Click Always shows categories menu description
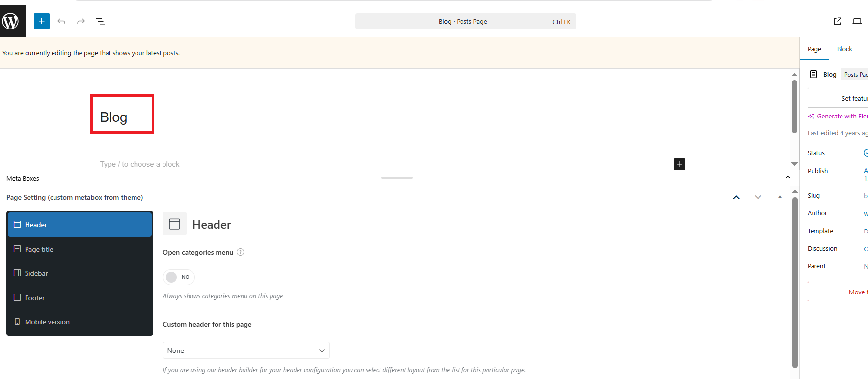The width and height of the screenshot is (868, 379). [223, 296]
